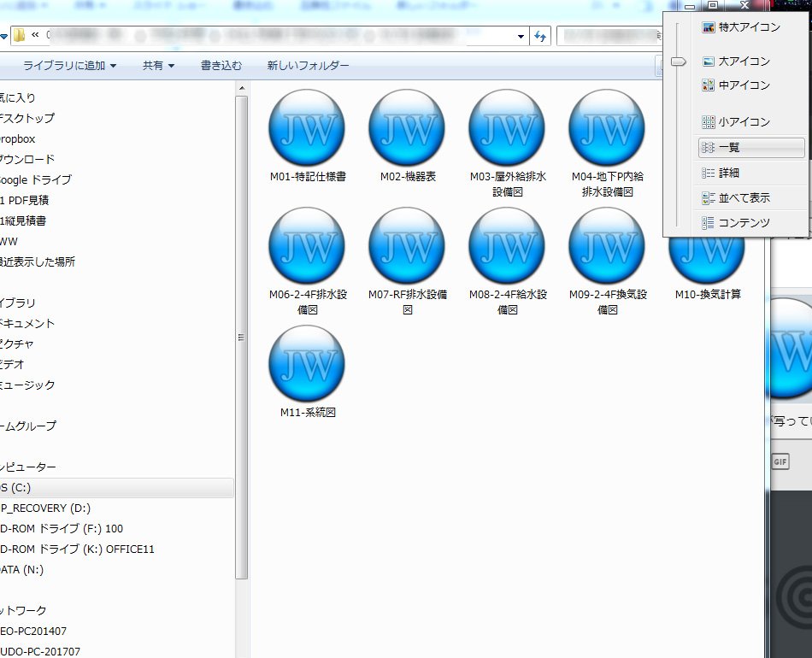Open PDF見積 favorite folder
The width and height of the screenshot is (812, 658).
[x=24, y=200]
